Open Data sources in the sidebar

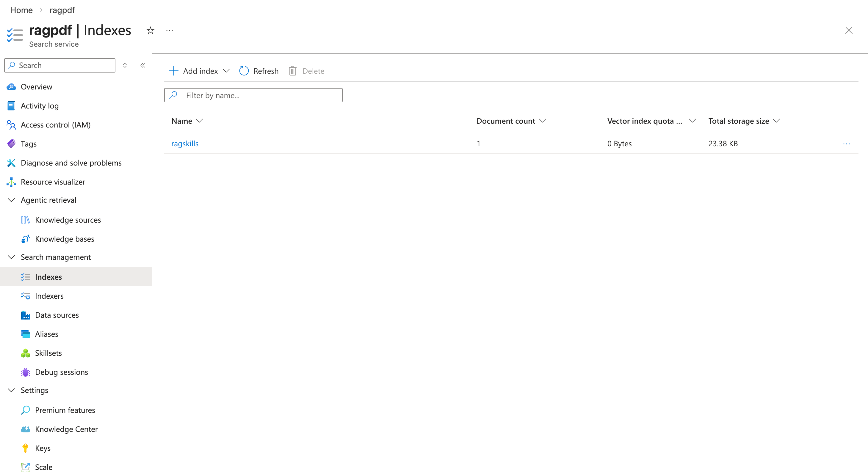pos(57,315)
